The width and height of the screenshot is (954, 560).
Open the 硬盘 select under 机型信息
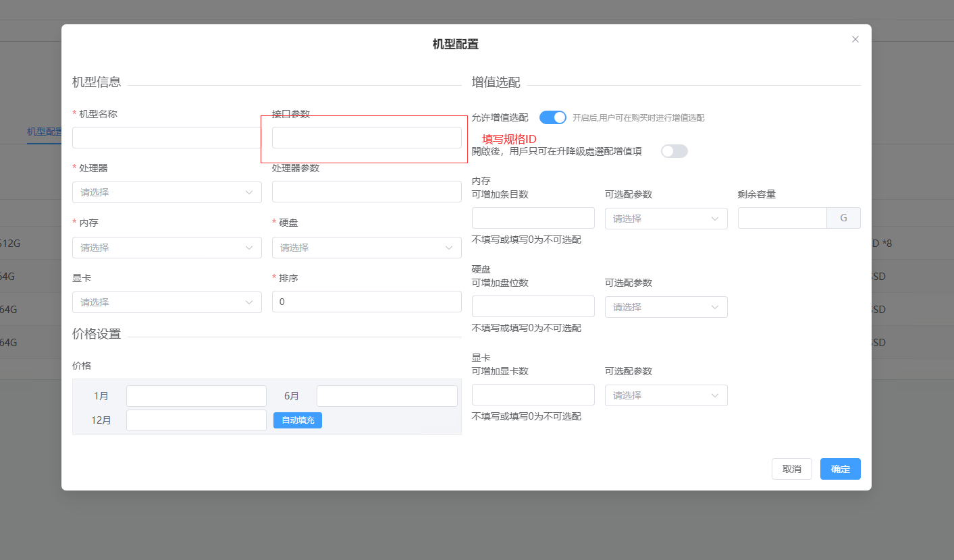point(367,248)
